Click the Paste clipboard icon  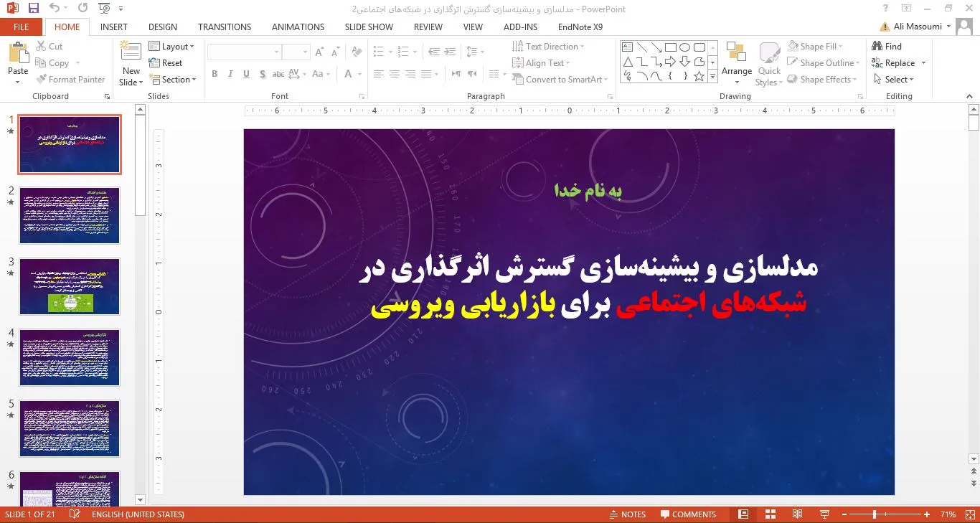18,55
